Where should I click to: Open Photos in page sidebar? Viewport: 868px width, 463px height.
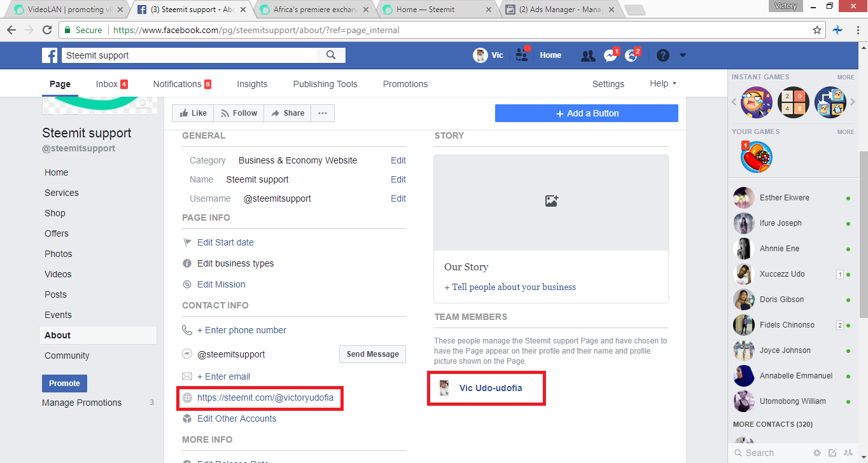coord(59,254)
